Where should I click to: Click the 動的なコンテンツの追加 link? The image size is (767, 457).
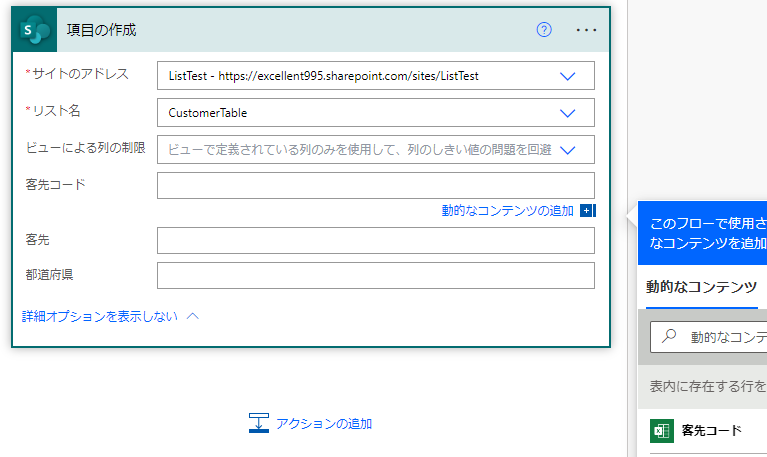pos(507,211)
